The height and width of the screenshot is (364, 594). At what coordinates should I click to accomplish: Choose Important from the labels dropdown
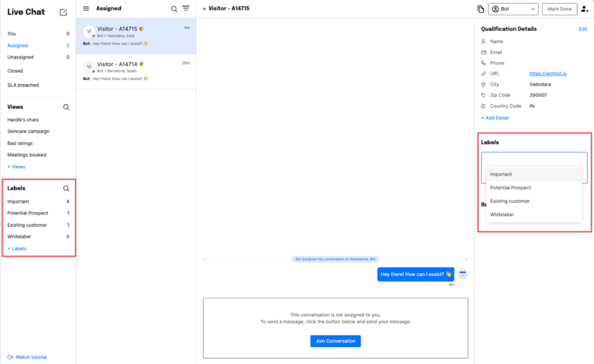pos(501,174)
